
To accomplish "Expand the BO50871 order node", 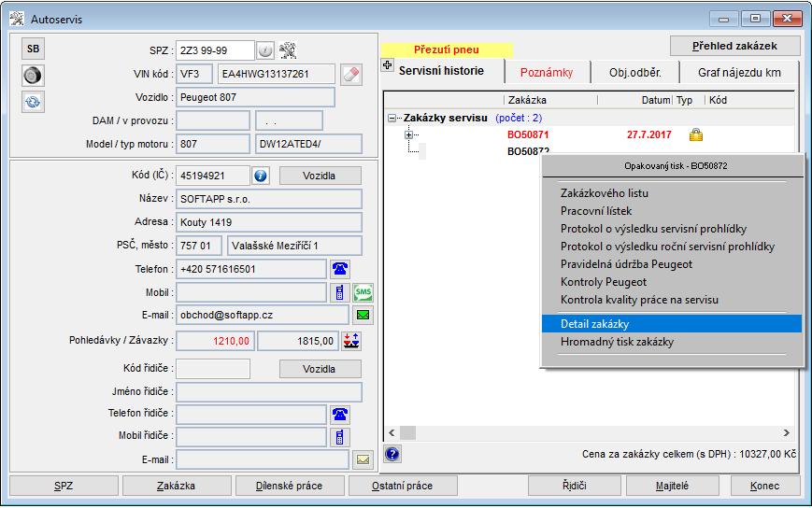I will pyautogui.click(x=408, y=135).
